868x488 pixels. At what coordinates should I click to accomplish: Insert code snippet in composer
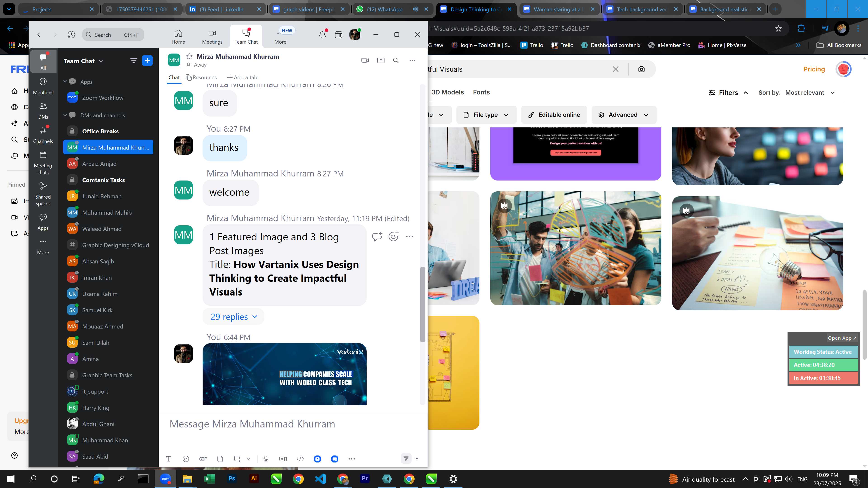point(300,459)
